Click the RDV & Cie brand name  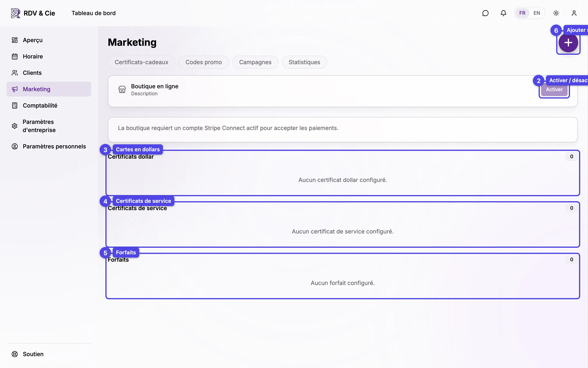click(39, 13)
